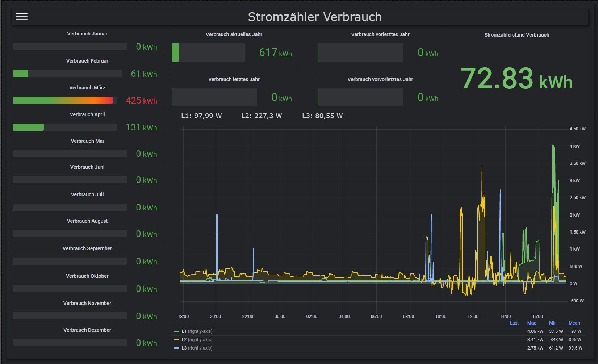Click the green L1 legend color swatch
Viewport: 598px width, 364px height.
(176, 331)
